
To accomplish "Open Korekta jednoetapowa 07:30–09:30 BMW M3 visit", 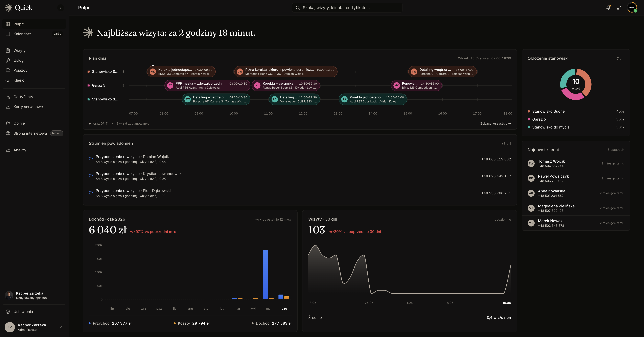I will click(181, 72).
